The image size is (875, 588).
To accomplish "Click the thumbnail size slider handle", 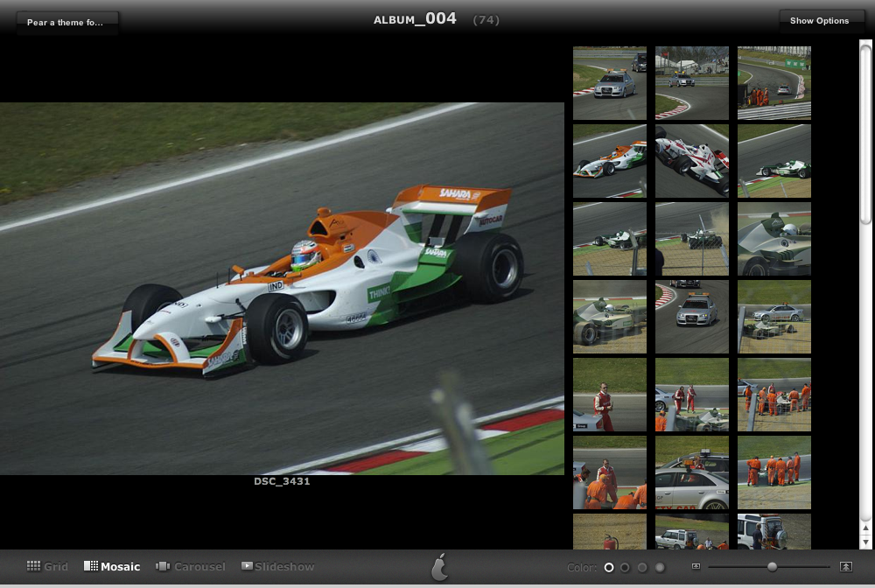I will pyautogui.click(x=772, y=567).
